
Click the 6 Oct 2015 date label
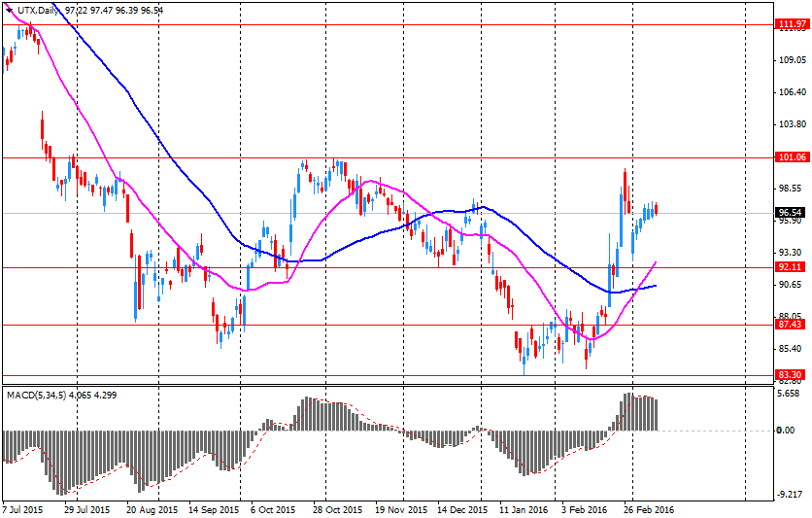[x=273, y=510]
